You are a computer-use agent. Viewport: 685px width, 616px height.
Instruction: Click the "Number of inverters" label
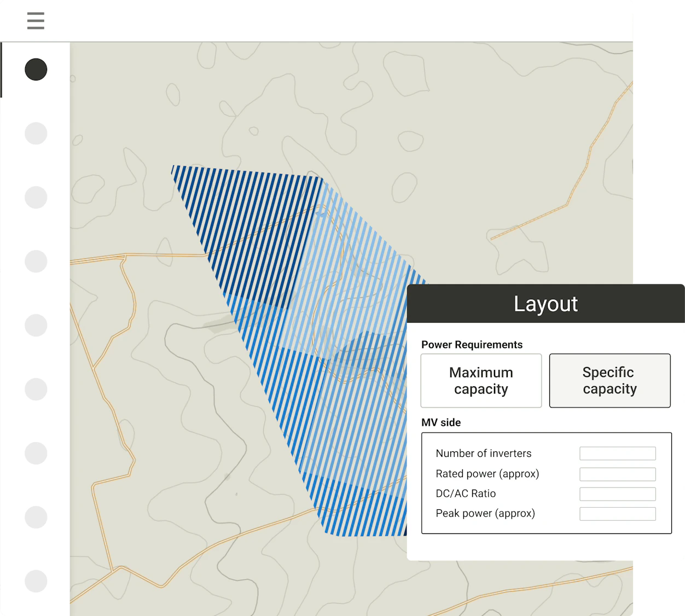[x=484, y=454]
